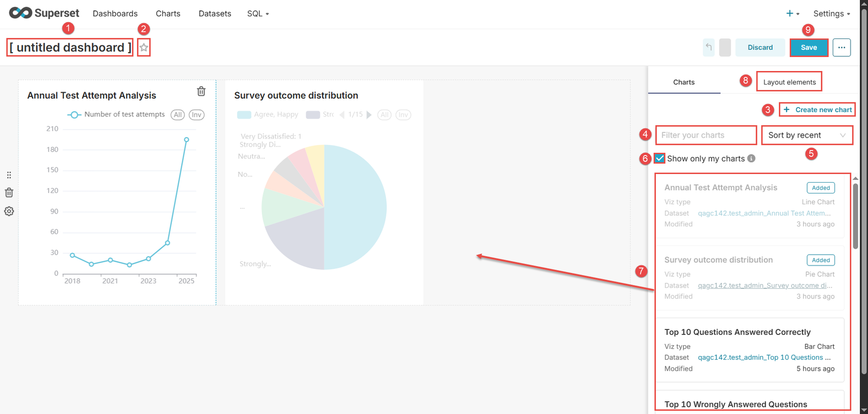Open the three-dots dashboard actions menu

(841, 48)
